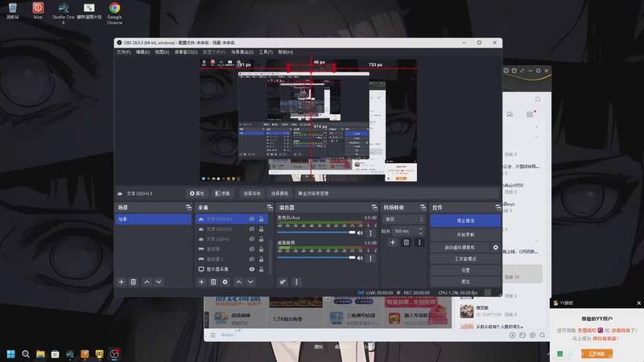Move the scene up in the 场景 panel
644x362 pixels.
point(147,282)
